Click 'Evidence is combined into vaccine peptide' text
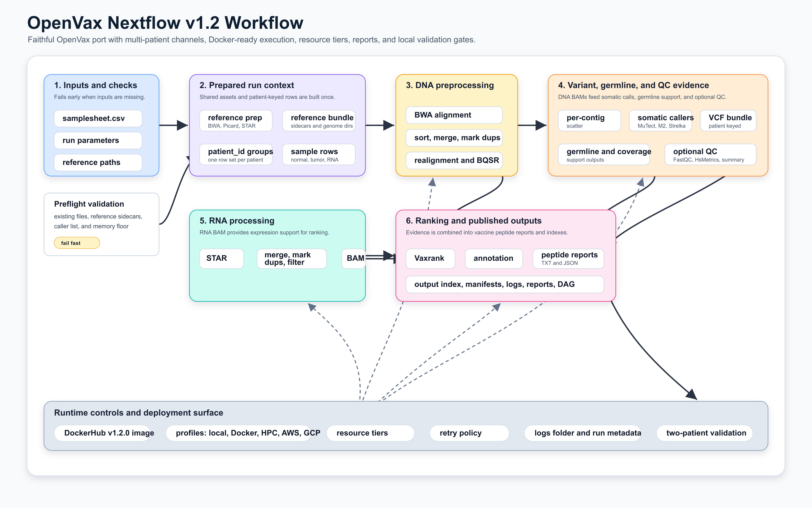 [x=487, y=232]
